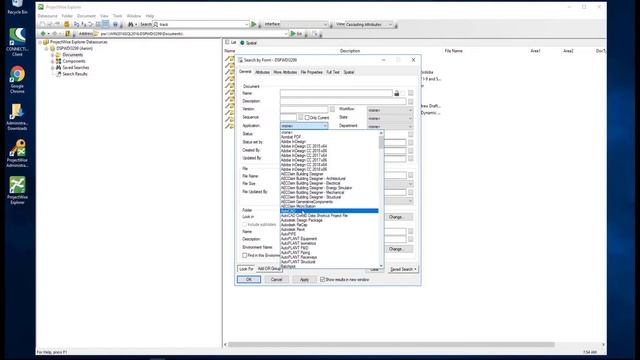Click the selector button next to Name field
This screenshot has width=640, height=360.
pyautogui.click(x=411, y=93)
